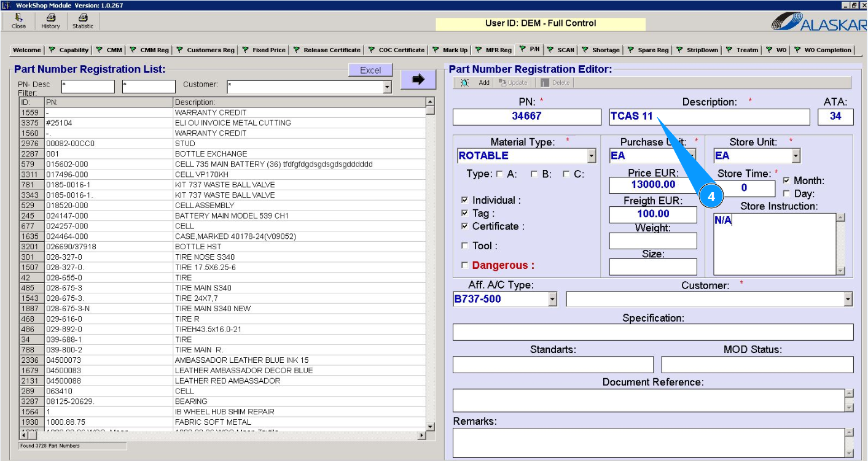
Task: Click the Statistic toolbar icon
Action: pyautogui.click(x=83, y=18)
